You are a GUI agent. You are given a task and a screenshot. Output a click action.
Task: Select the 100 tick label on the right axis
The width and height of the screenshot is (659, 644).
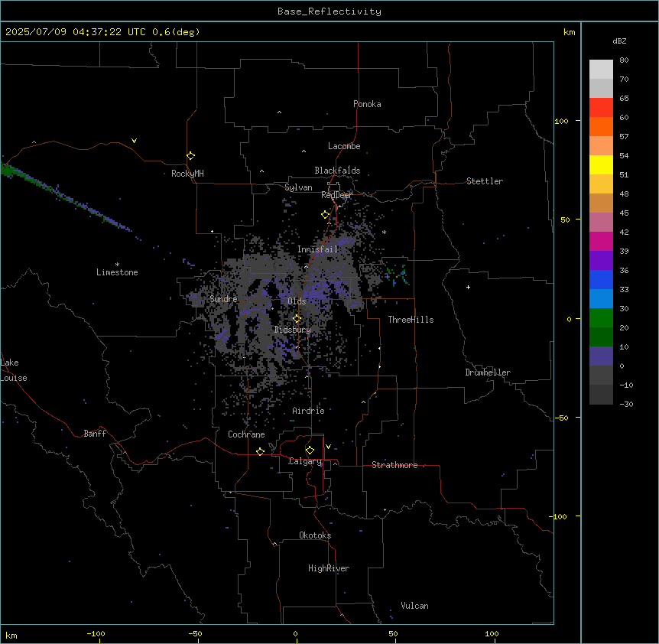(561, 121)
